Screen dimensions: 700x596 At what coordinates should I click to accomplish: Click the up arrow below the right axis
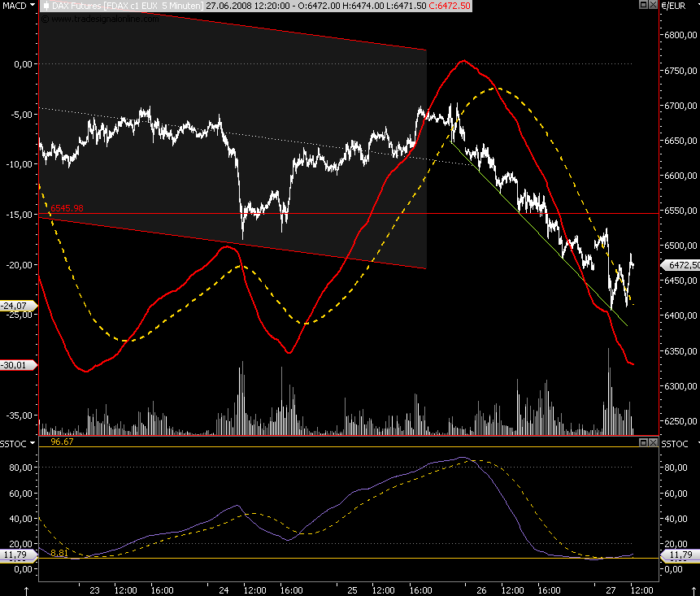[693, 590]
